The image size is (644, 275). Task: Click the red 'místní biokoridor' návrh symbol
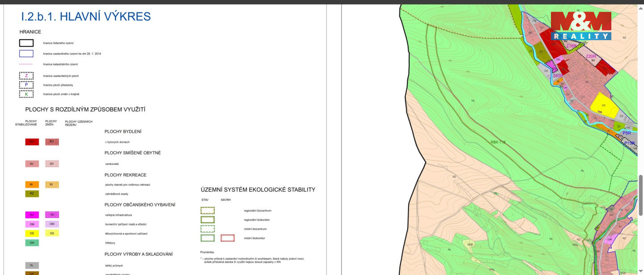228,238
